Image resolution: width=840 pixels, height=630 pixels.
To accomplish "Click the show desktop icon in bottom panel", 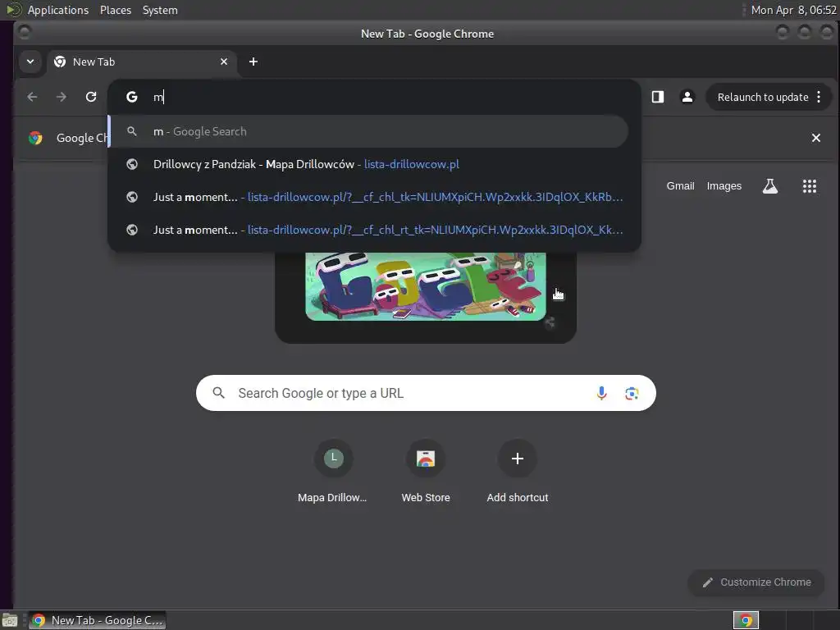I will click(x=10, y=620).
